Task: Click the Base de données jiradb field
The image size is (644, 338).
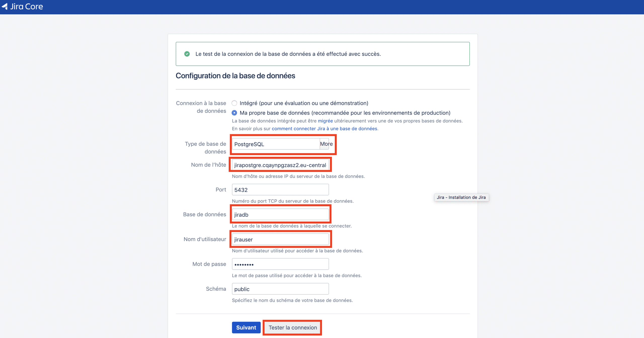Action: tap(280, 214)
